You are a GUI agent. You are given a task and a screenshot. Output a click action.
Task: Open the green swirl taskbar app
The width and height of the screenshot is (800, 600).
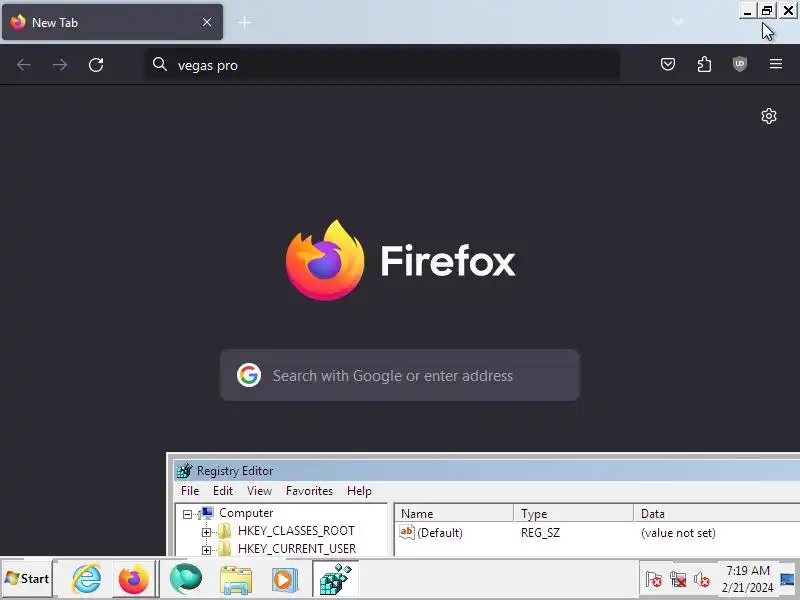click(x=186, y=579)
